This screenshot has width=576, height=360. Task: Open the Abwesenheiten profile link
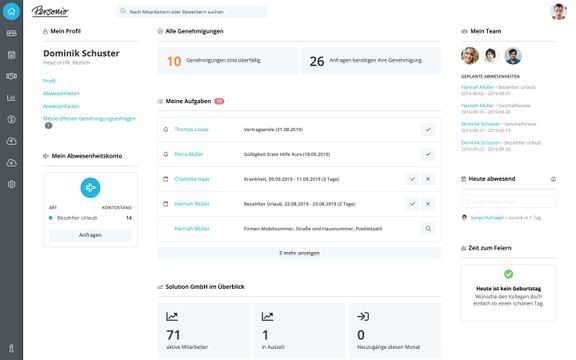(61, 93)
